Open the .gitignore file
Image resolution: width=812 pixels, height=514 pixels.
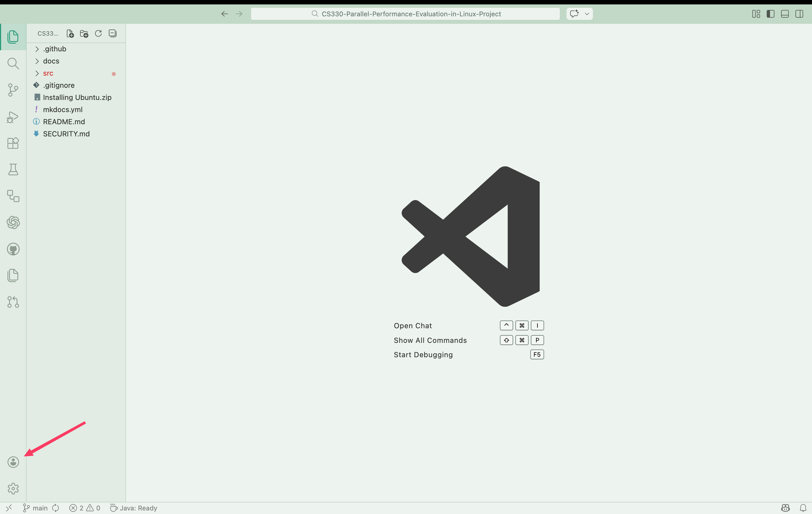pos(76,85)
